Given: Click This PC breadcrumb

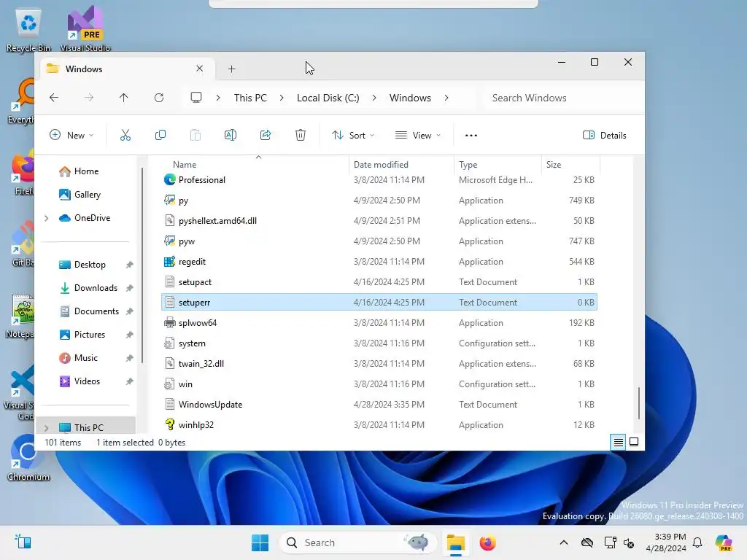Looking at the screenshot, I should (250, 98).
